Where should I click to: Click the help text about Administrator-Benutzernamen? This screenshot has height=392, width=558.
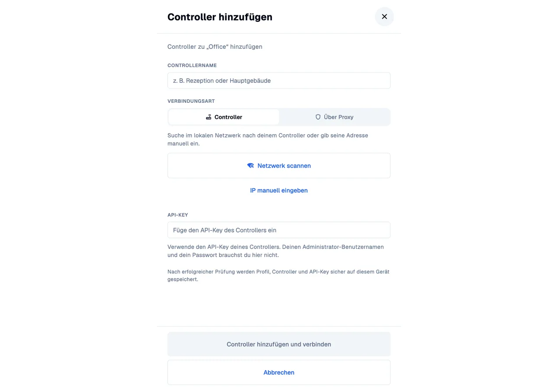tap(276, 251)
